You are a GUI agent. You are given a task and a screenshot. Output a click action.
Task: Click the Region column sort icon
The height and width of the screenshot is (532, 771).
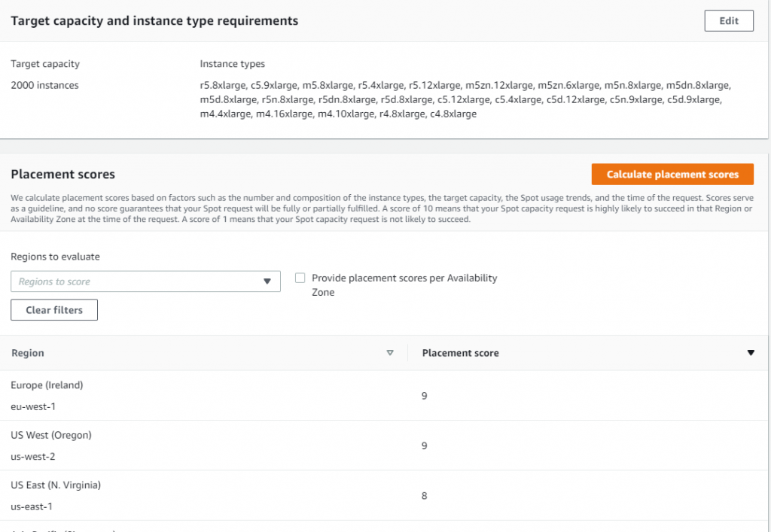point(390,352)
